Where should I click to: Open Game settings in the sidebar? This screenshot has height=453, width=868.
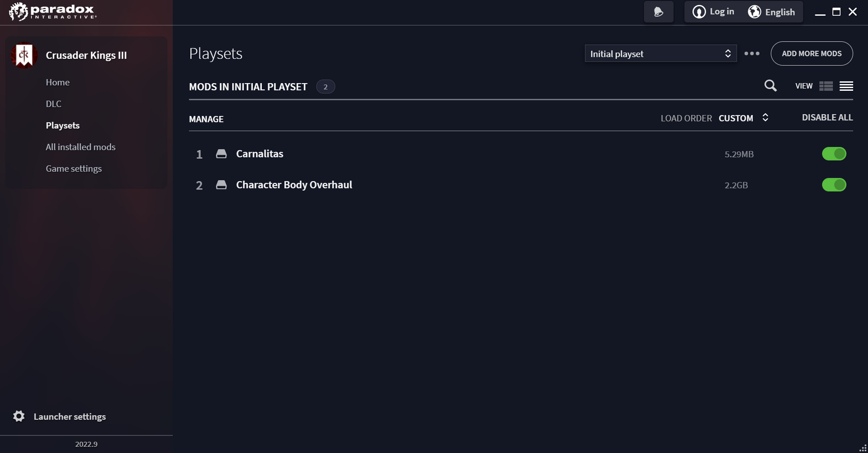74,168
